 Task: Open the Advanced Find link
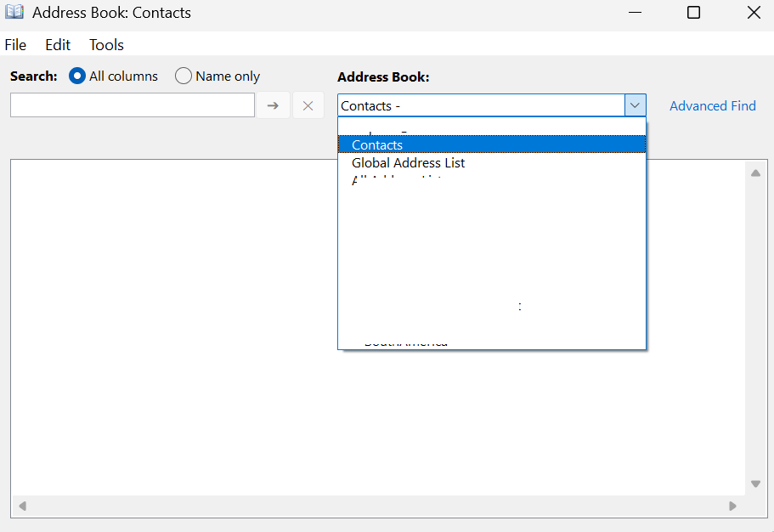tap(712, 105)
